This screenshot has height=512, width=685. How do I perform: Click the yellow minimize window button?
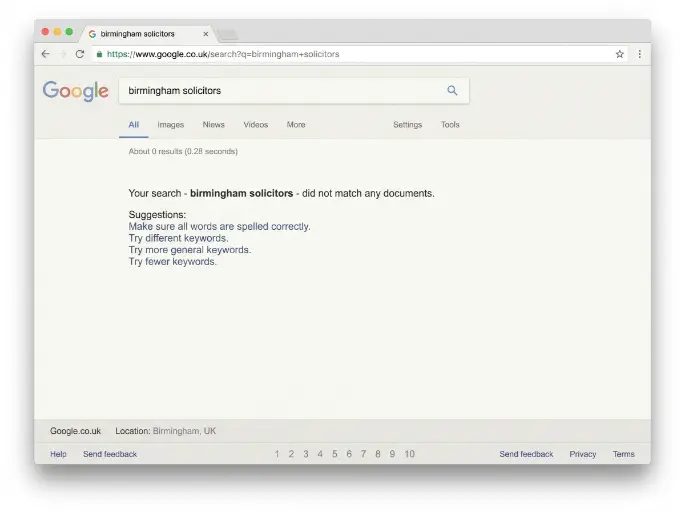click(x=57, y=31)
